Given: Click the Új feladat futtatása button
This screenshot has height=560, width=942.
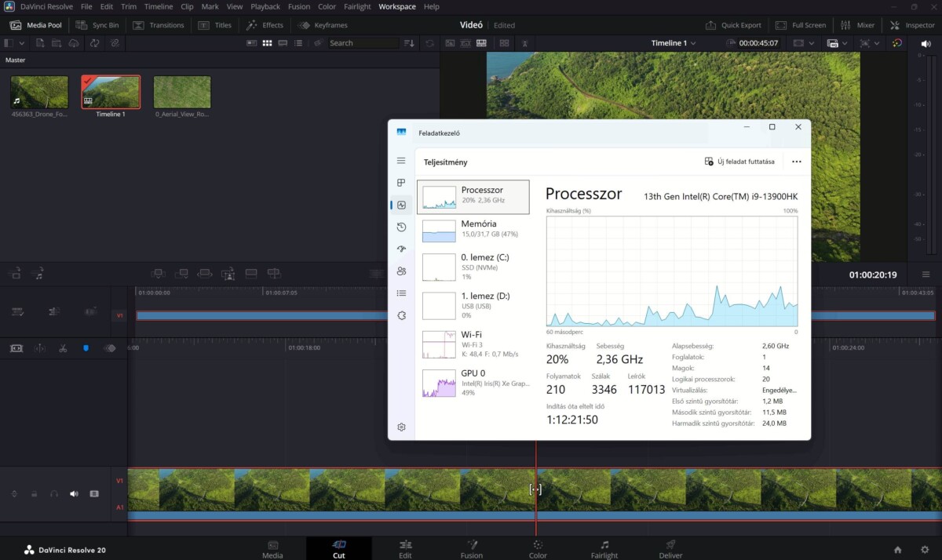Looking at the screenshot, I should (739, 162).
